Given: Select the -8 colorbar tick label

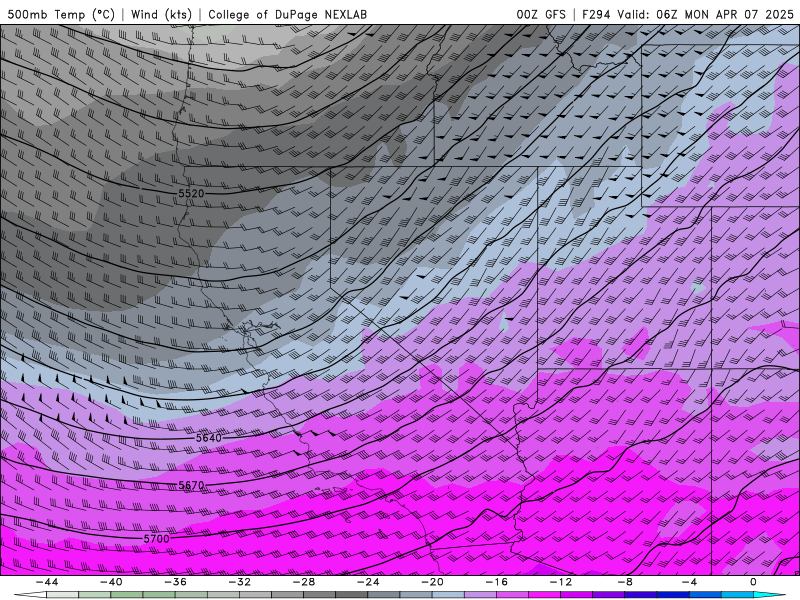Looking at the screenshot, I should click(625, 582).
